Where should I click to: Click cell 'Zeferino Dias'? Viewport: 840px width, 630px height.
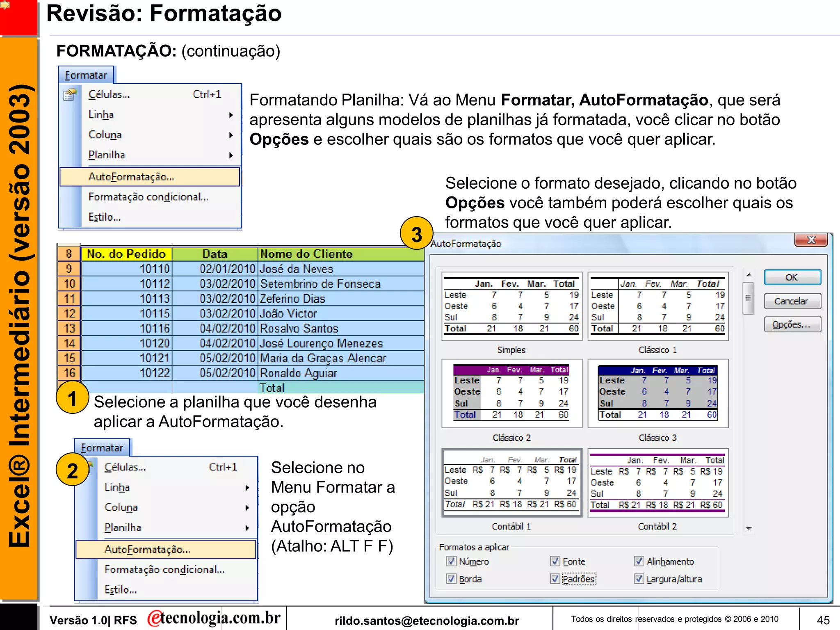click(341, 299)
